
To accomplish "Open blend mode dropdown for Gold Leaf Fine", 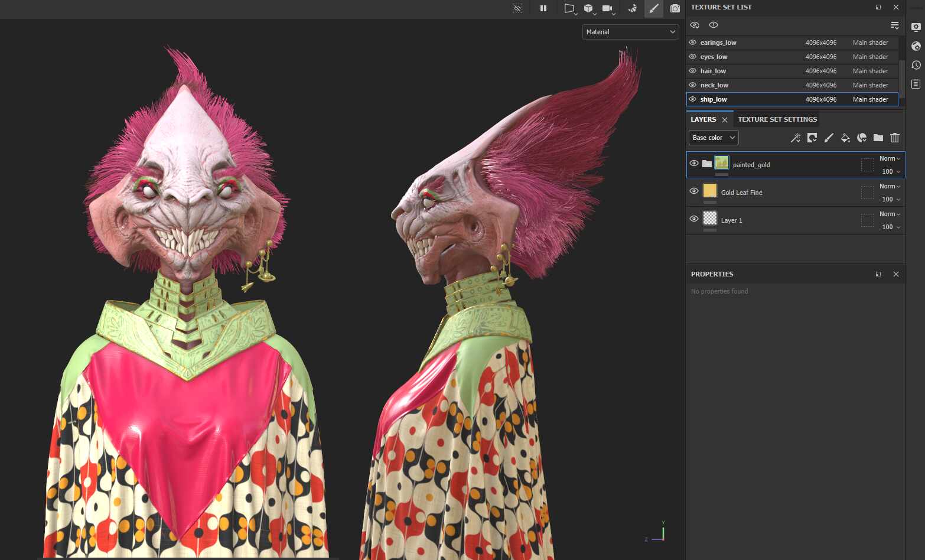I will pyautogui.click(x=890, y=186).
